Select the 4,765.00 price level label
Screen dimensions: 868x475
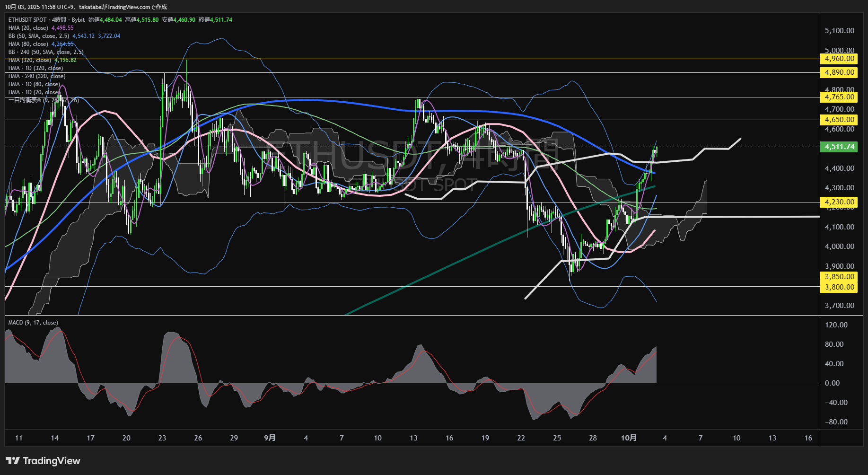[x=839, y=97]
